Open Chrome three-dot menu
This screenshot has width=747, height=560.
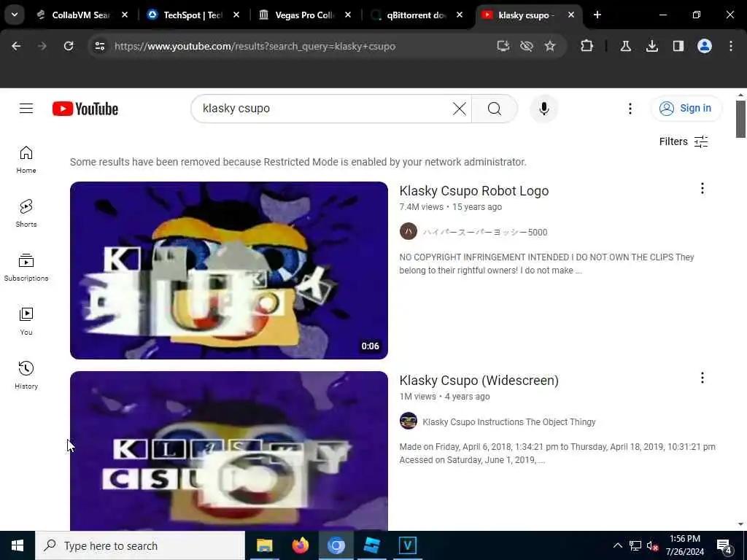pyautogui.click(x=731, y=46)
